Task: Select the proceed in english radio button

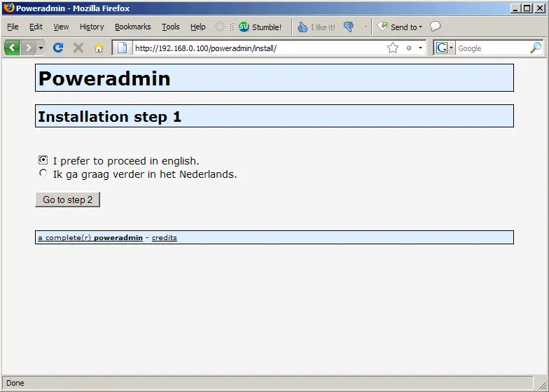Action: [x=43, y=160]
